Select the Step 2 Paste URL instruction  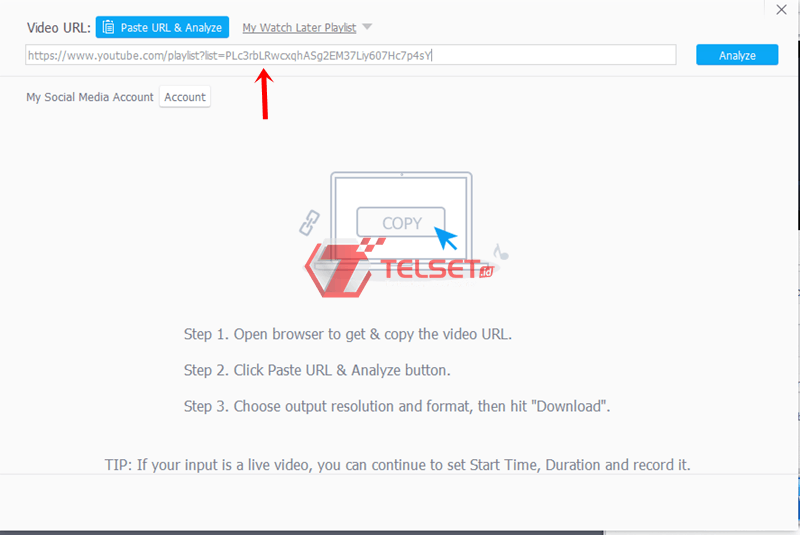coord(317,370)
